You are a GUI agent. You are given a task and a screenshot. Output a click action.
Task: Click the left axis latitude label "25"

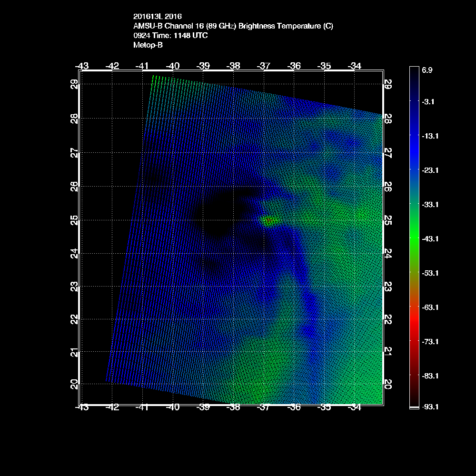74,220
